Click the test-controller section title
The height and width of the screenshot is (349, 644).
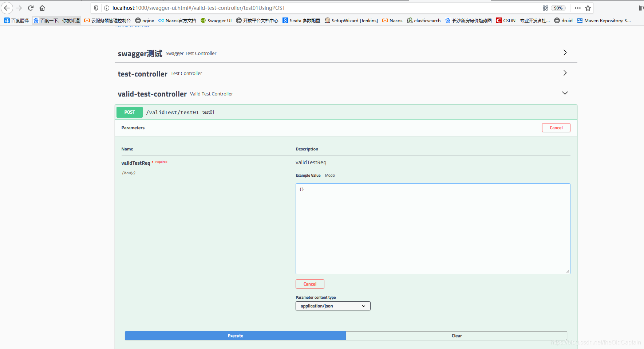click(142, 74)
